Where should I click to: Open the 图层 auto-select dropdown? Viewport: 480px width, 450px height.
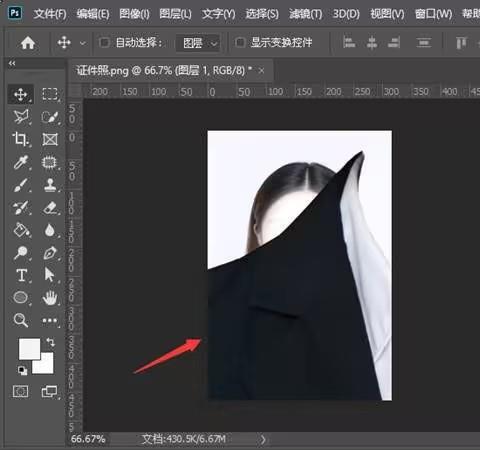point(198,43)
